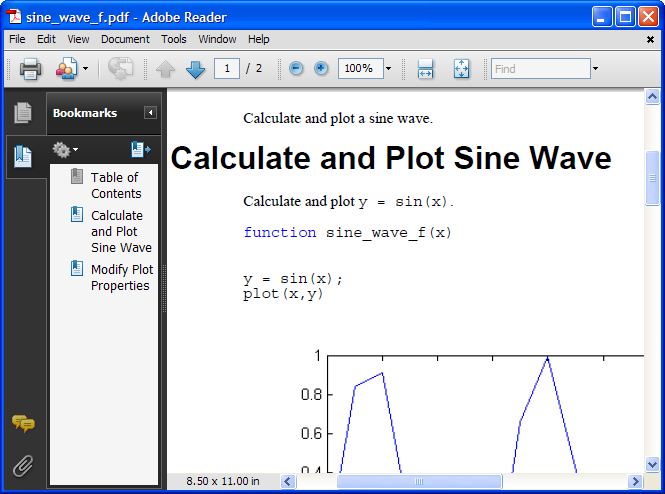
Task: Go to next page with down arrow
Action: click(195, 69)
